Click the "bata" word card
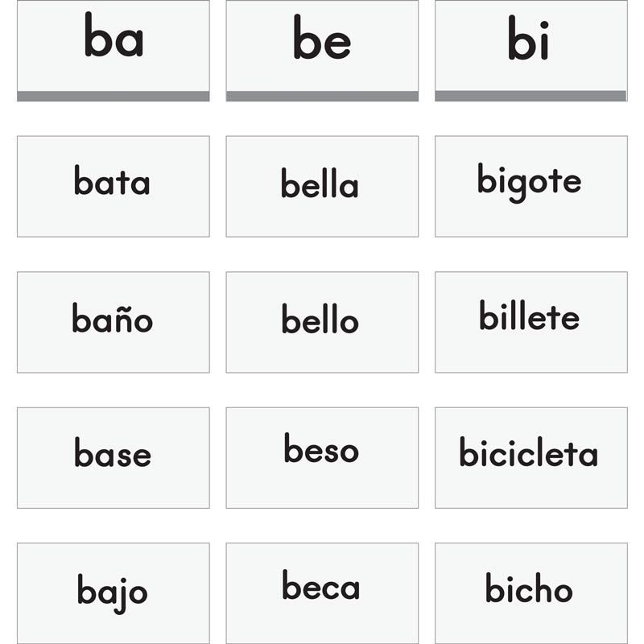 (113, 186)
